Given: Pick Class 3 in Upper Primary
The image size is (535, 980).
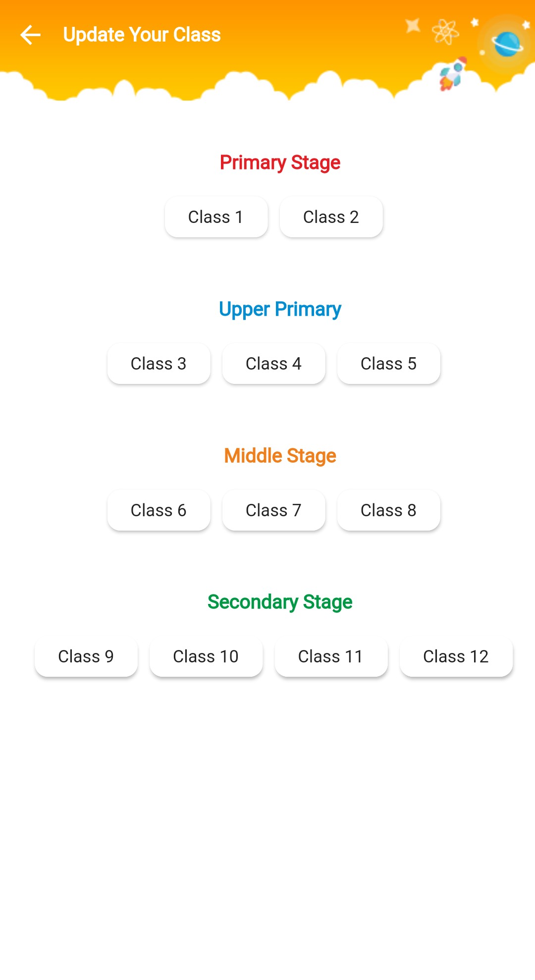Looking at the screenshot, I should pos(159,364).
